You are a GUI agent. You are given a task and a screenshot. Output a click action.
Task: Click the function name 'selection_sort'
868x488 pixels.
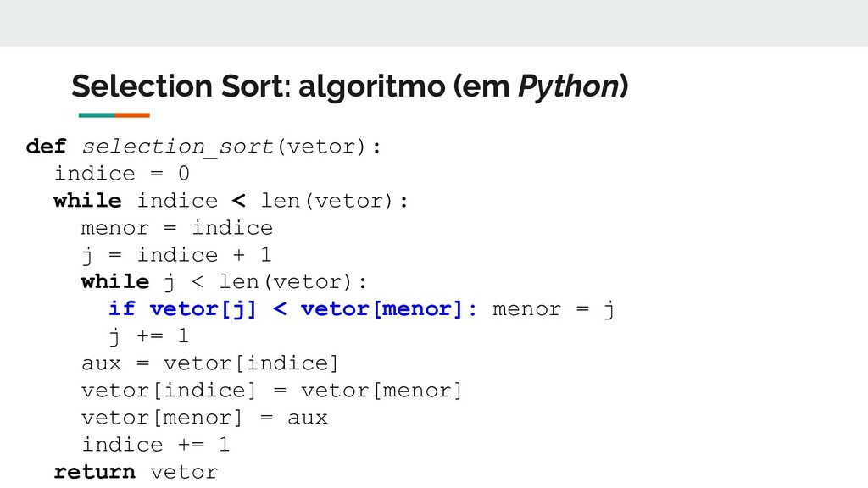[x=178, y=147]
